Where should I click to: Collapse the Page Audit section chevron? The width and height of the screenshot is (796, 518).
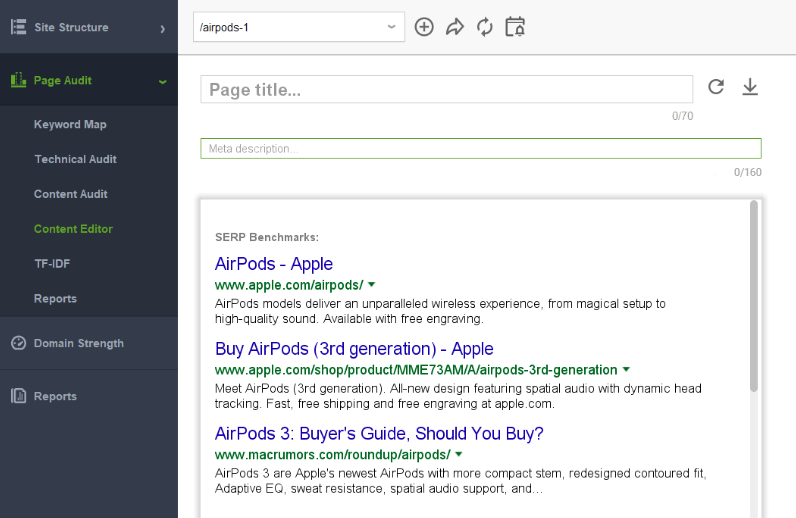click(162, 81)
